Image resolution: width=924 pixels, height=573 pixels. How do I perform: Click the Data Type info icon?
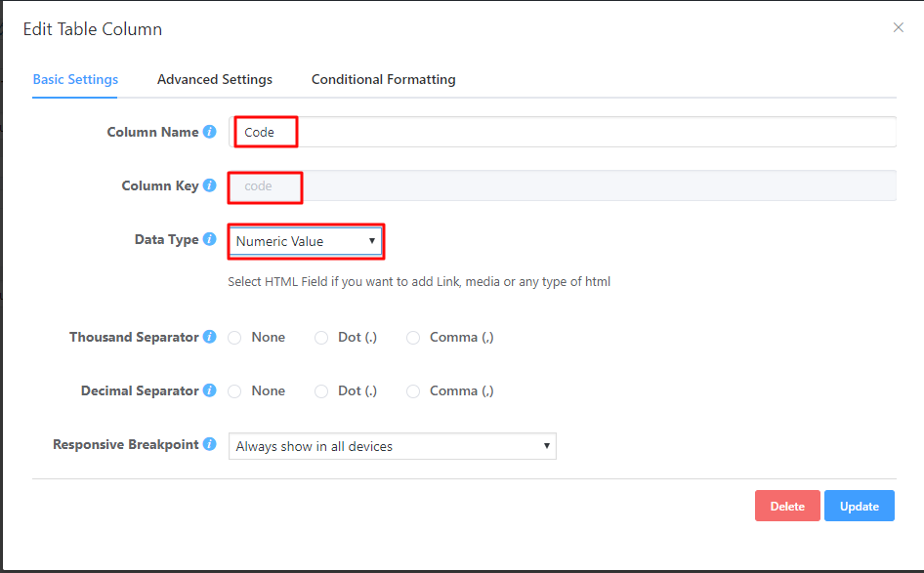point(209,239)
